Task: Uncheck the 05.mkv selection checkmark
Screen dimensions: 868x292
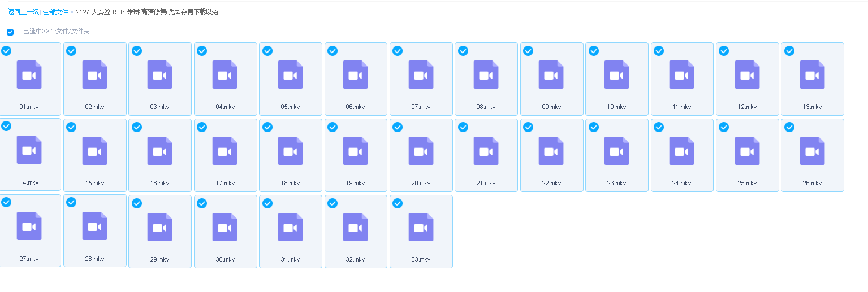Action: click(267, 51)
